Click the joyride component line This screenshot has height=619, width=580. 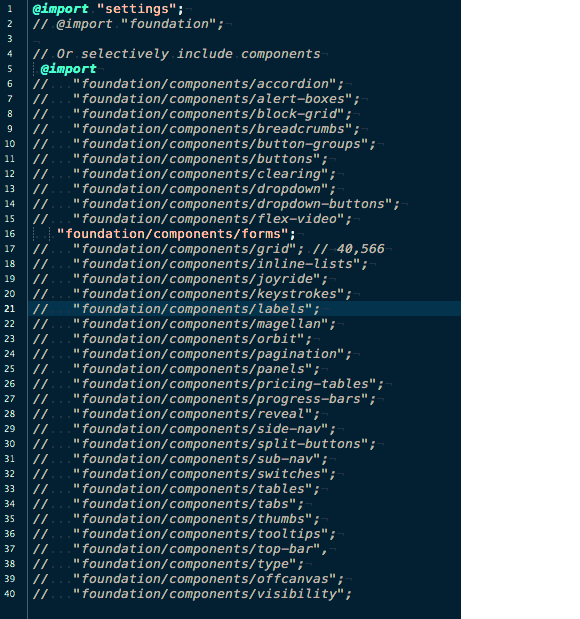click(x=181, y=279)
